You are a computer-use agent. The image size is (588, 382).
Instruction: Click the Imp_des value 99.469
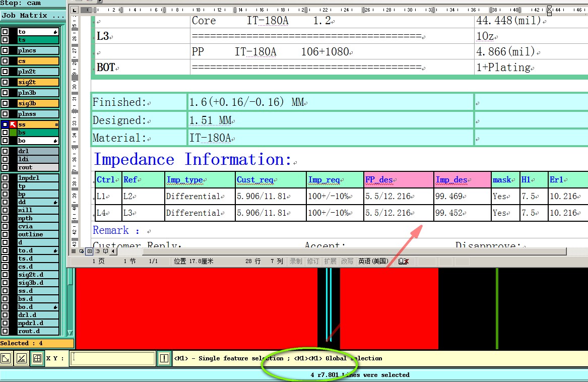pyautogui.click(x=448, y=196)
